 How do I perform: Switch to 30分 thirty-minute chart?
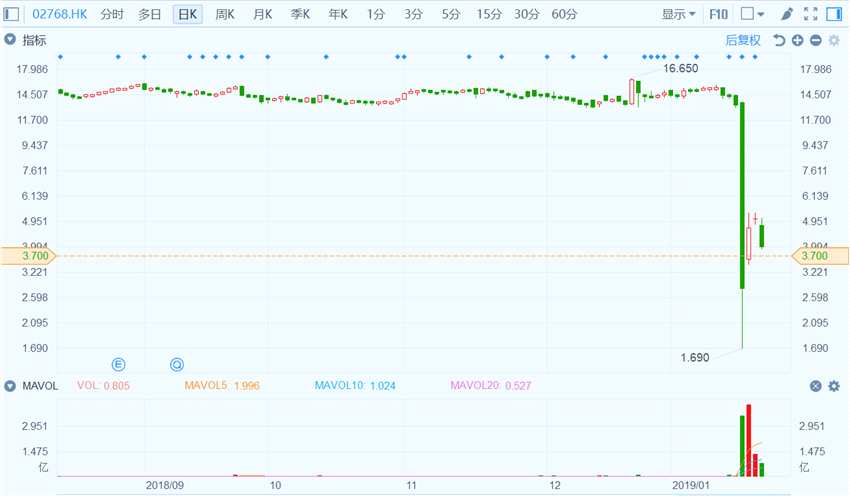pos(526,14)
